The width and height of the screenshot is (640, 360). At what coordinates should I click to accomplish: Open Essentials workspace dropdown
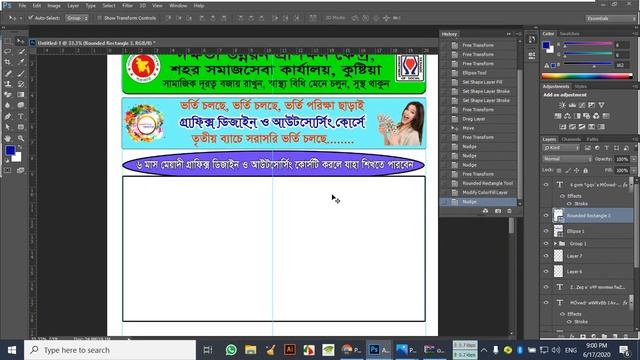(611, 18)
